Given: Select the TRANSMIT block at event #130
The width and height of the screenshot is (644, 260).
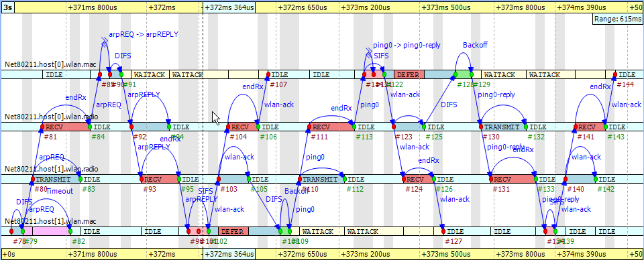Looking at the screenshot, I should tap(503, 127).
